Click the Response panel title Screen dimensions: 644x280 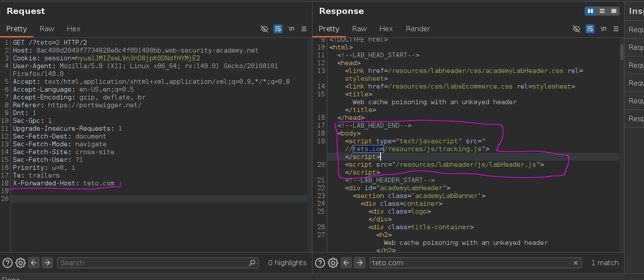click(342, 11)
